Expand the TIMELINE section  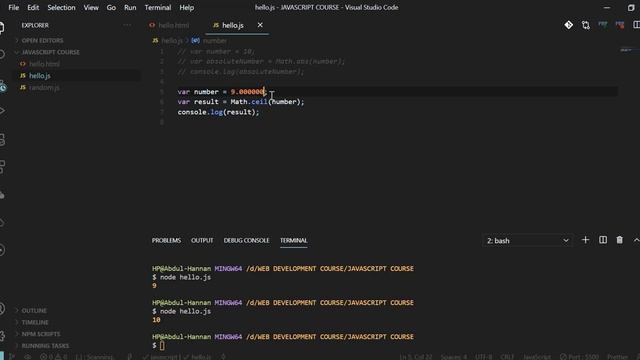point(35,322)
